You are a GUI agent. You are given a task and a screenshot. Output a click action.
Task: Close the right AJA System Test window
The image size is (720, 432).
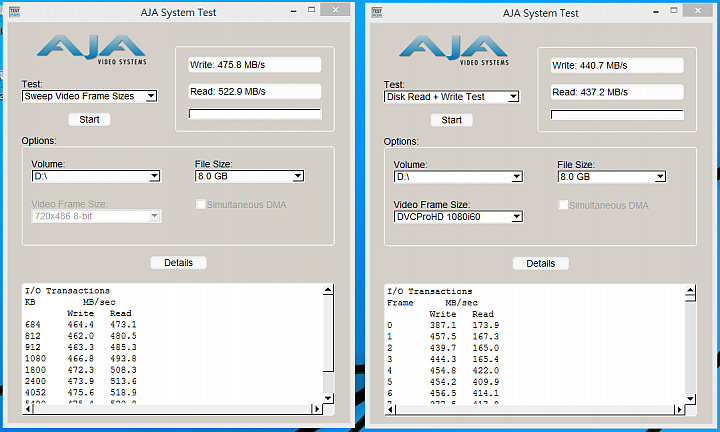698,10
